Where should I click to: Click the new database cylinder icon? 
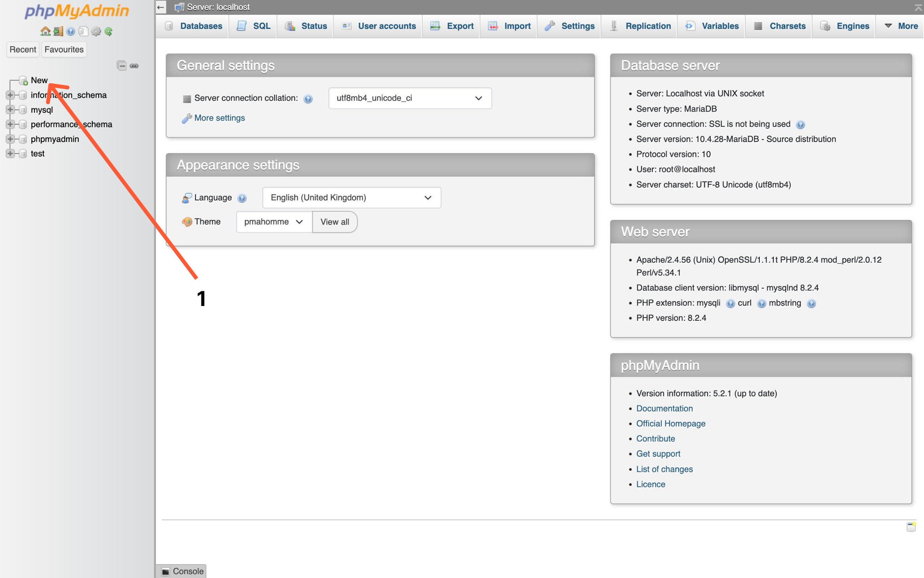click(23, 81)
